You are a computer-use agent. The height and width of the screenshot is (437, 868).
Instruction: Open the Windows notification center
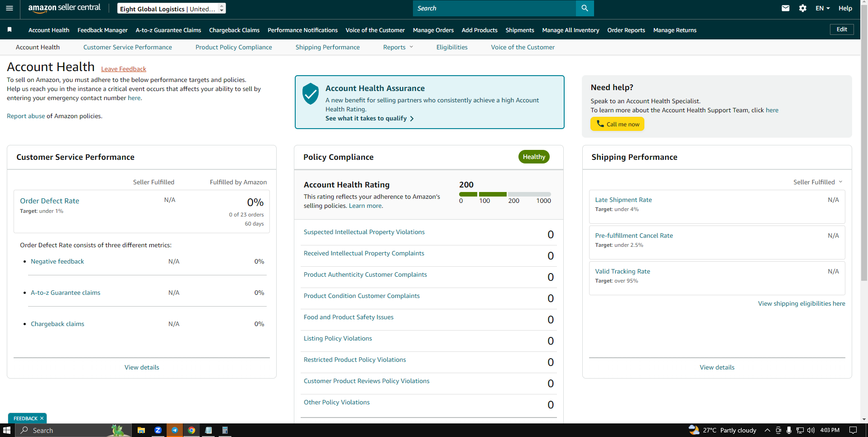tap(853, 430)
